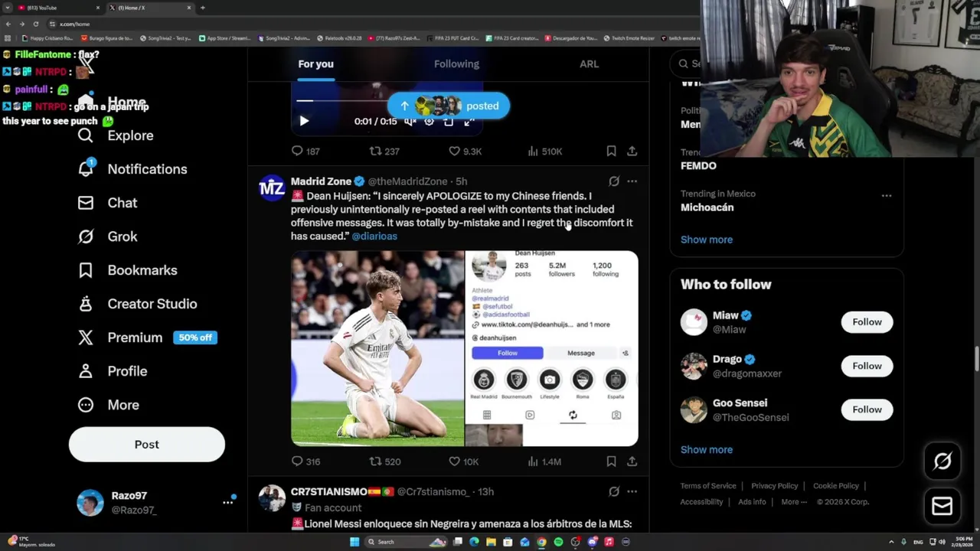Open Grok in the sidebar
980x551 pixels.
point(107,236)
